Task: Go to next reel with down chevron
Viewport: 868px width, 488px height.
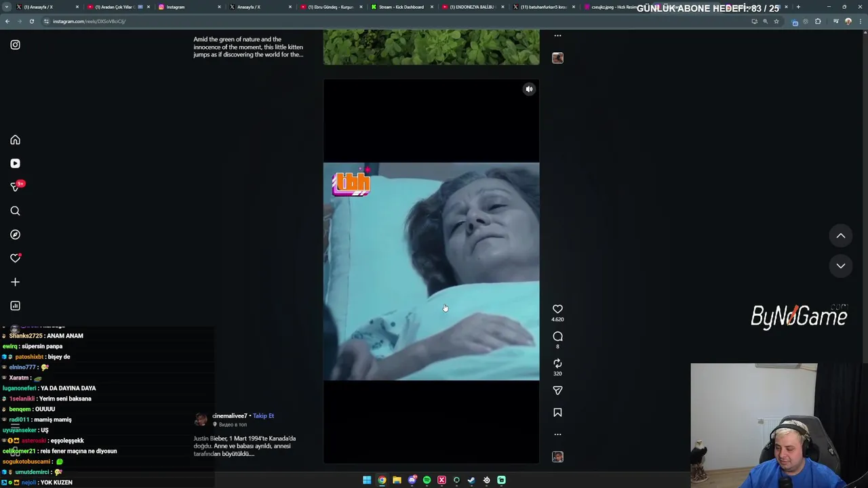Action: click(x=840, y=266)
